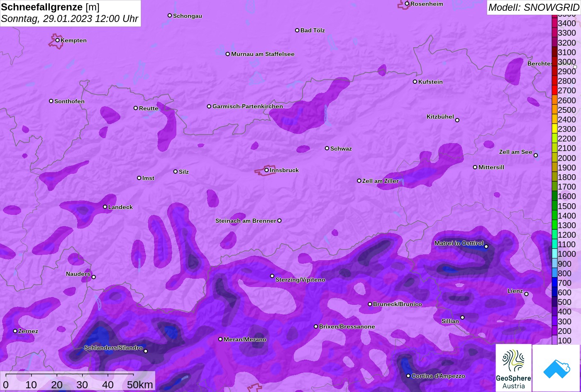
Task: Click the Modell: SNOWGRID label
Action: pos(534,7)
